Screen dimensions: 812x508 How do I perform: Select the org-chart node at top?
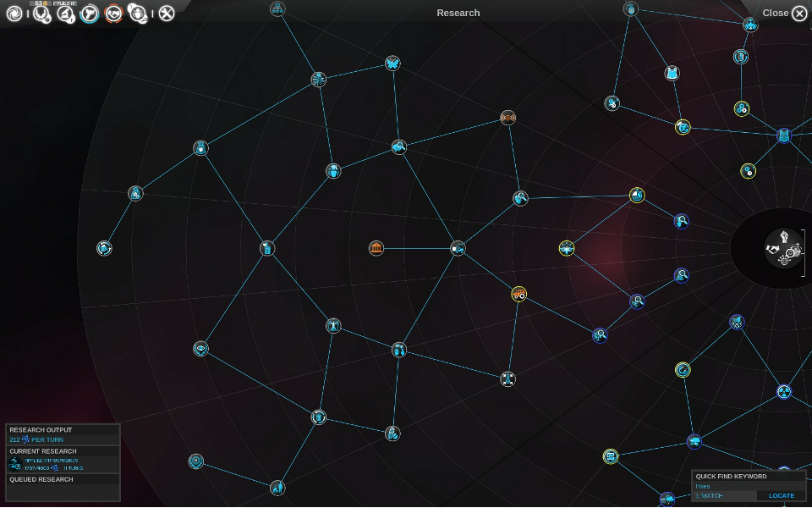277,8
